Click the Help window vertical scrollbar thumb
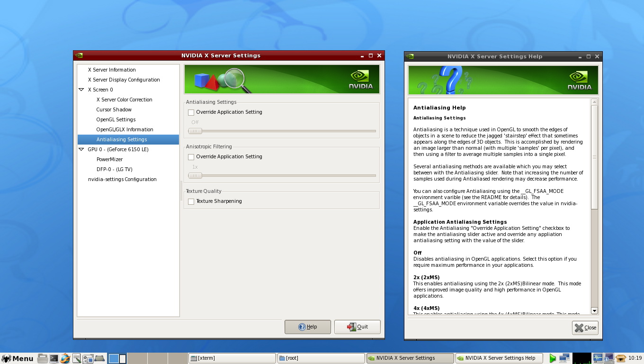The image size is (644, 364). pos(595,157)
